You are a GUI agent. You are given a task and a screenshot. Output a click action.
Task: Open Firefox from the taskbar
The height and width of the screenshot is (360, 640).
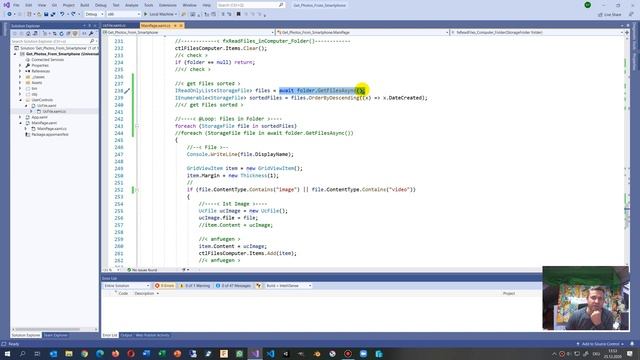coord(116,353)
